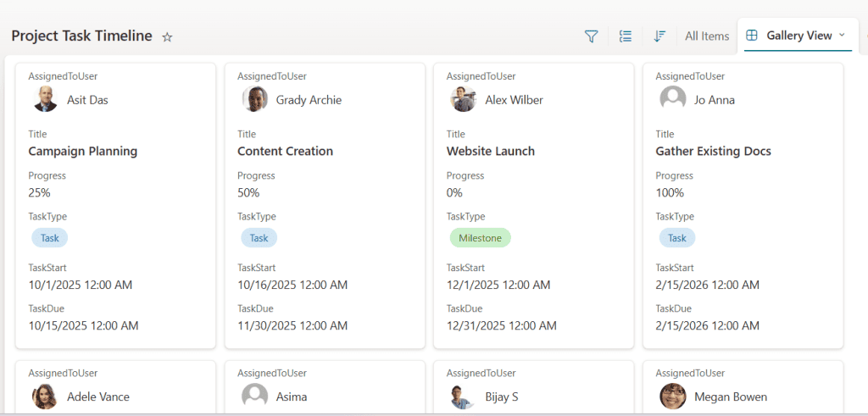The image size is (868, 416).
Task: Click the name Adele Vance
Action: point(98,397)
